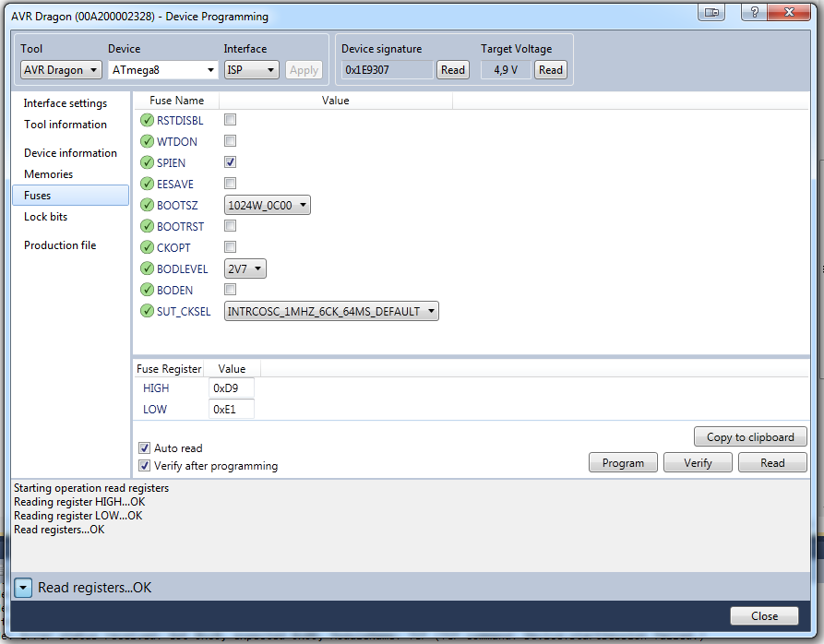The width and height of the screenshot is (824, 644).
Task: Read the target voltage
Action: point(551,70)
